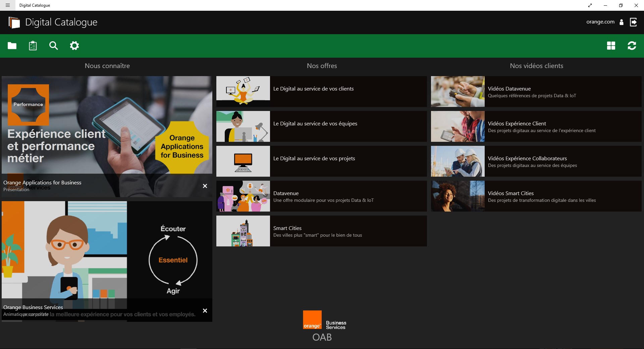Click the city buildings Smart Cities thumbnail
The height and width of the screenshot is (349, 644).
click(x=243, y=231)
